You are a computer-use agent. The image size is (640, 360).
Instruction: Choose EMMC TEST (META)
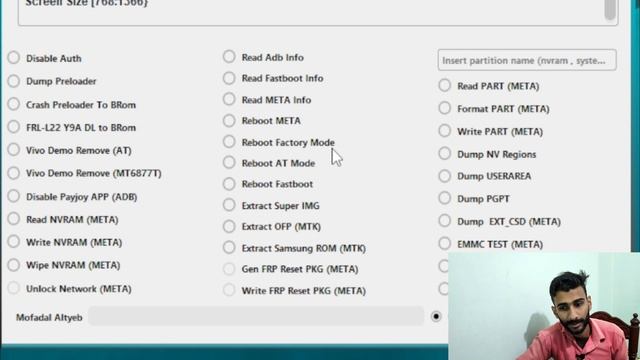click(444, 244)
